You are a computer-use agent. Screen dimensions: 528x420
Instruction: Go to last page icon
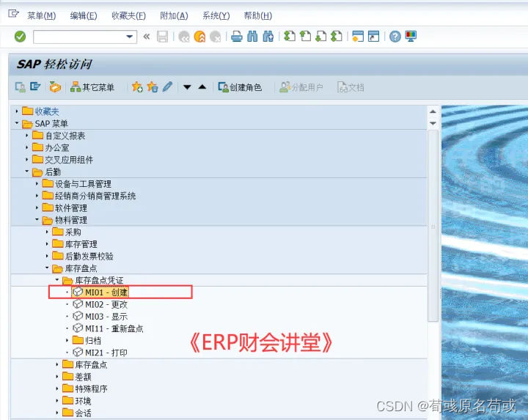(337, 36)
